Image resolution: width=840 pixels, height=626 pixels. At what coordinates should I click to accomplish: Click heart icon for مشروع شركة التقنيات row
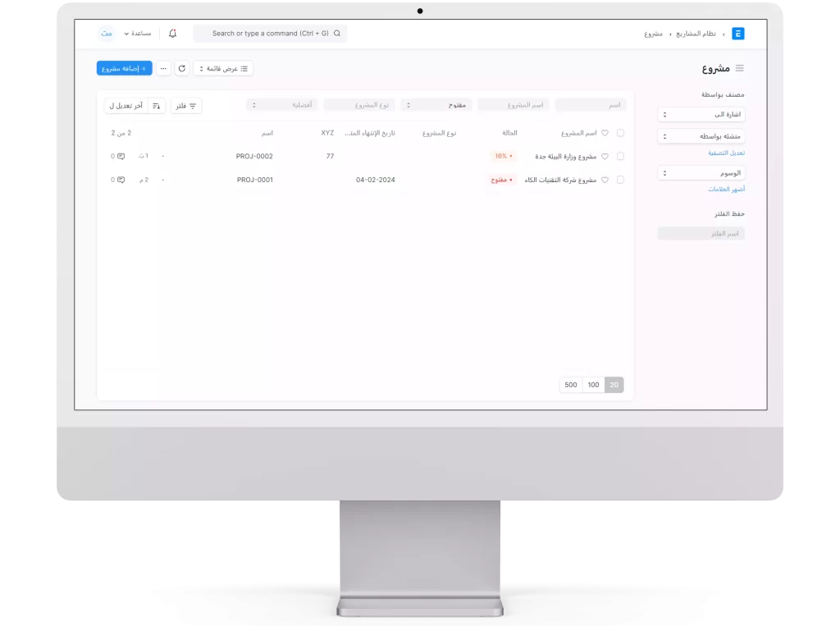[605, 180]
